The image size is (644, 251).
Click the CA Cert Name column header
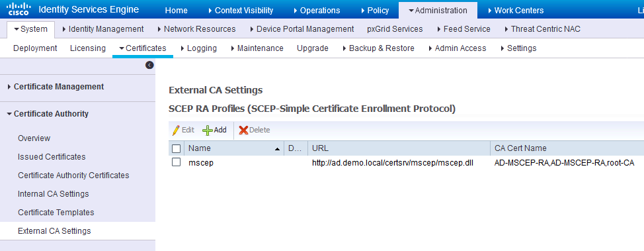(567, 148)
